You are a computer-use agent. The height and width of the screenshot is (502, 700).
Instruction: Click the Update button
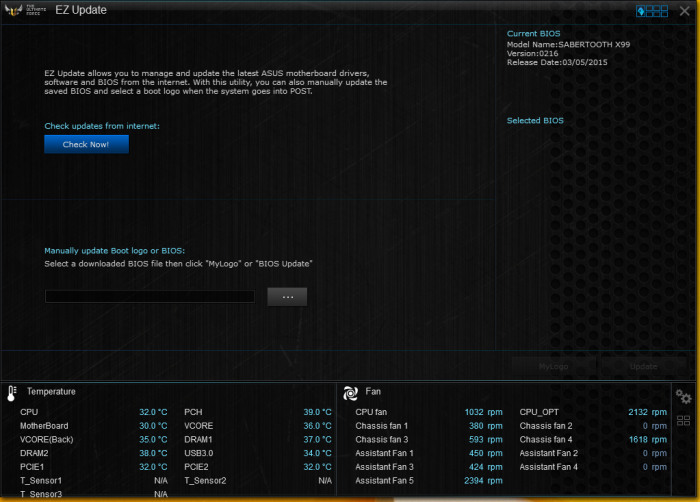click(x=643, y=366)
